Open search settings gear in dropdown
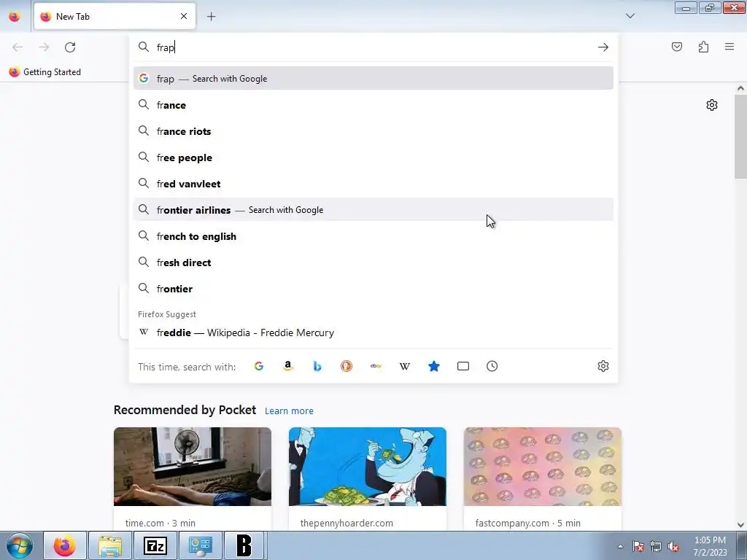Viewport: 747px width, 560px height. (x=603, y=366)
